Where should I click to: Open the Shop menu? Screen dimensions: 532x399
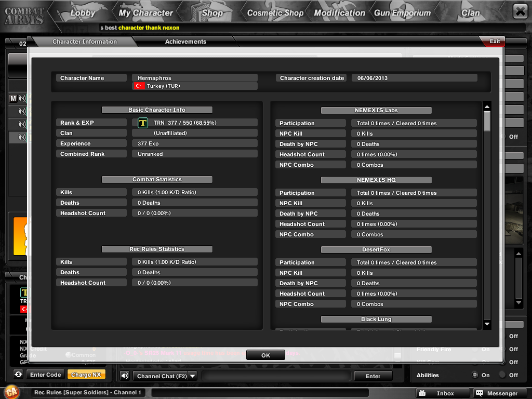(212, 13)
